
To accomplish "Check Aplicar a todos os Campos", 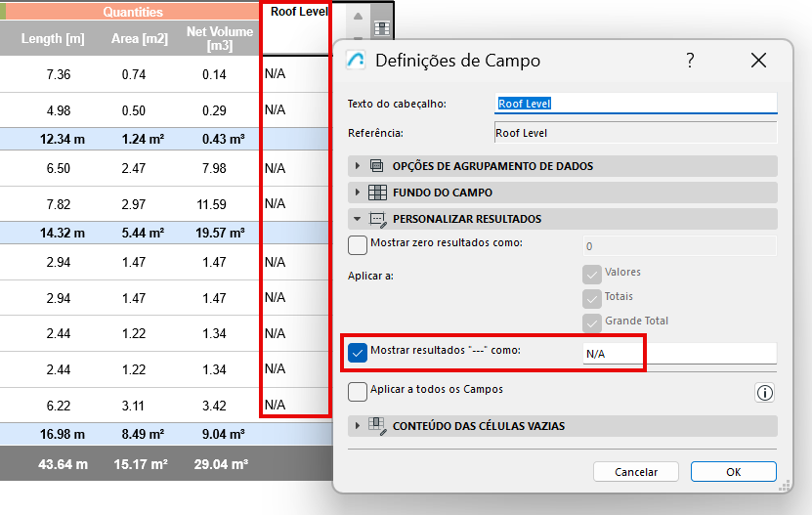I will coord(359,392).
